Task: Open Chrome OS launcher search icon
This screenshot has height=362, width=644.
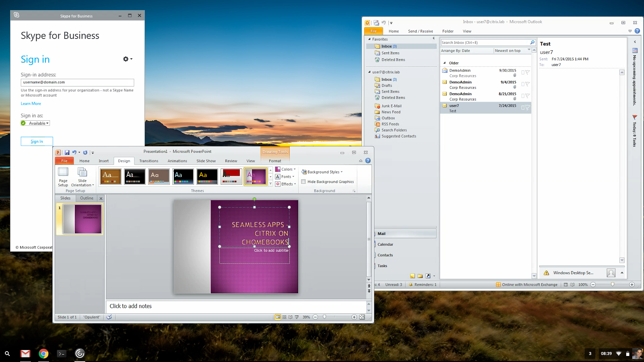Action: [7, 354]
